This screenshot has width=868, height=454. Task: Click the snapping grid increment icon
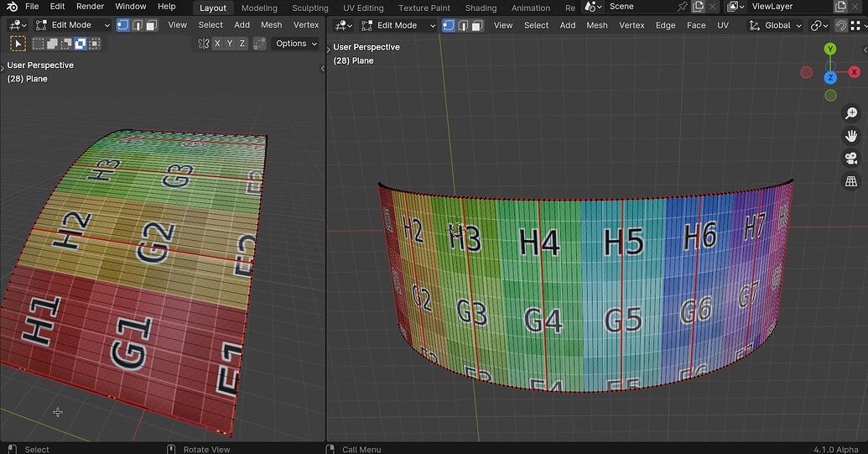click(x=856, y=25)
